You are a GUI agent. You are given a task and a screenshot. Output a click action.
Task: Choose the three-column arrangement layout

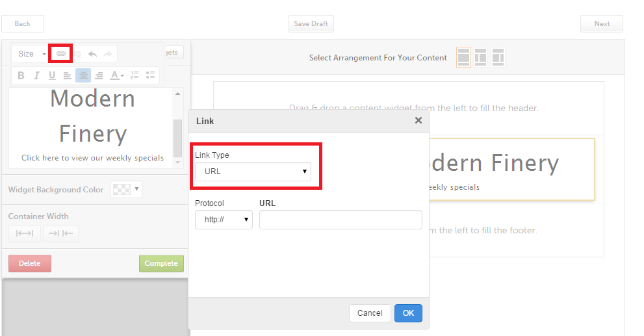pos(498,57)
